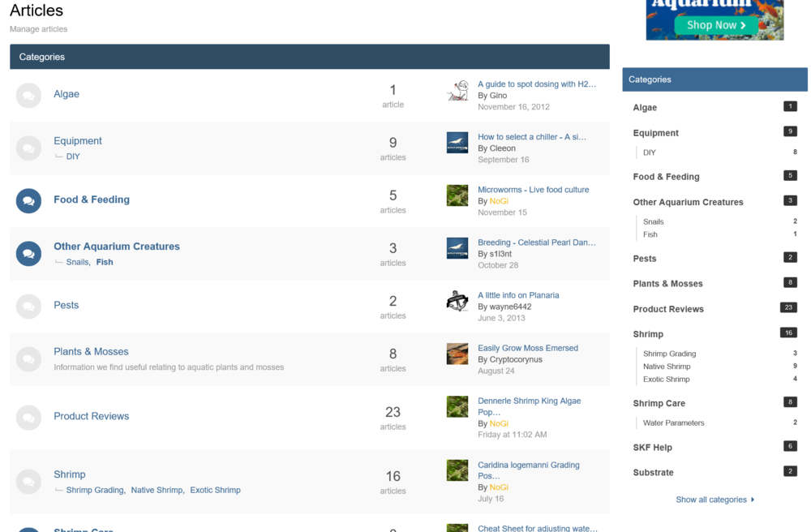Image resolution: width=811 pixels, height=532 pixels.
Task: Click the Plants & Mosses bubble icon
Action: 28,359
